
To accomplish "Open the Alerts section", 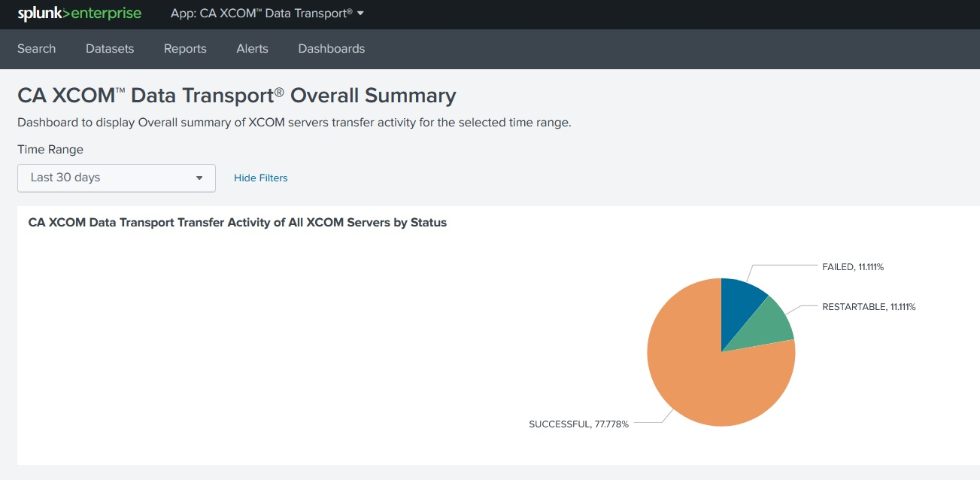I will (252, 49).
